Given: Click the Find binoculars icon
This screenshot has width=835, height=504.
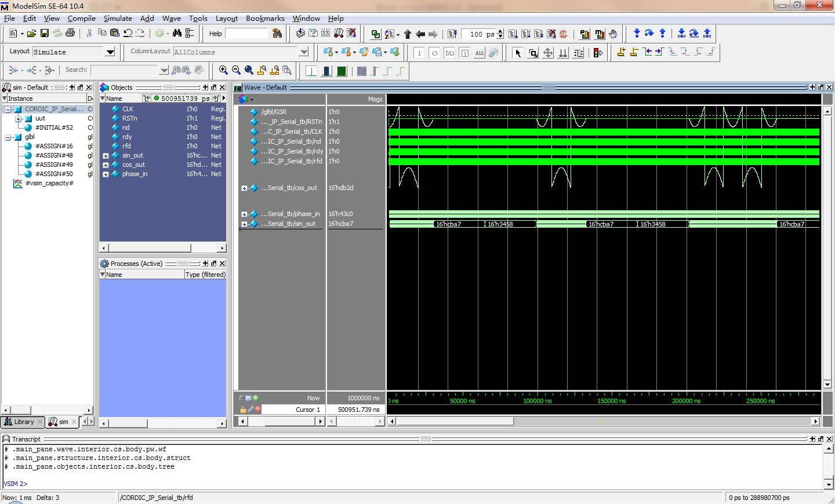Looking at the screenshot, I should point(177,34).
